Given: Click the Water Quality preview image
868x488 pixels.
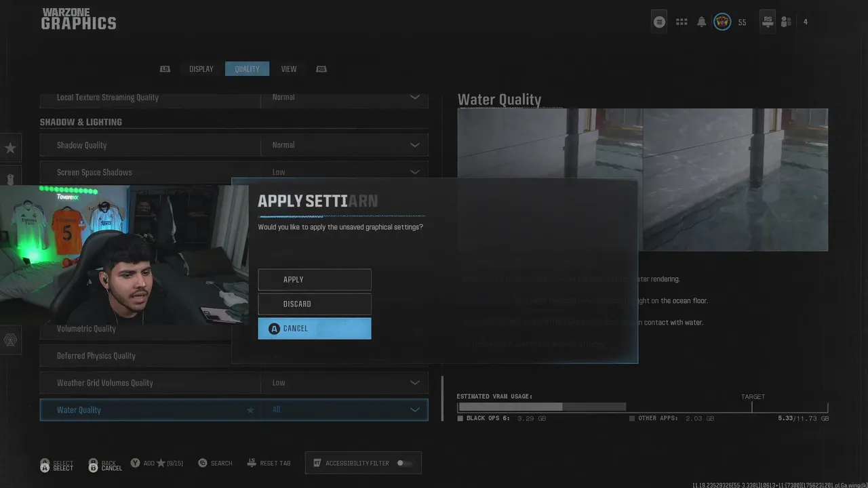Looking at the screenshot, I should pyautogui.click(x=643, y=180).
